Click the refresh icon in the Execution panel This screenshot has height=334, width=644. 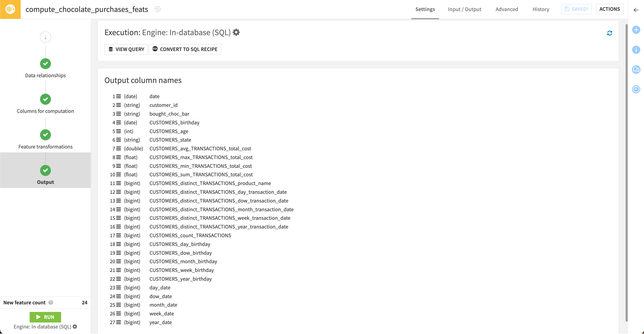pyautogui.click(x=610, y=33)
